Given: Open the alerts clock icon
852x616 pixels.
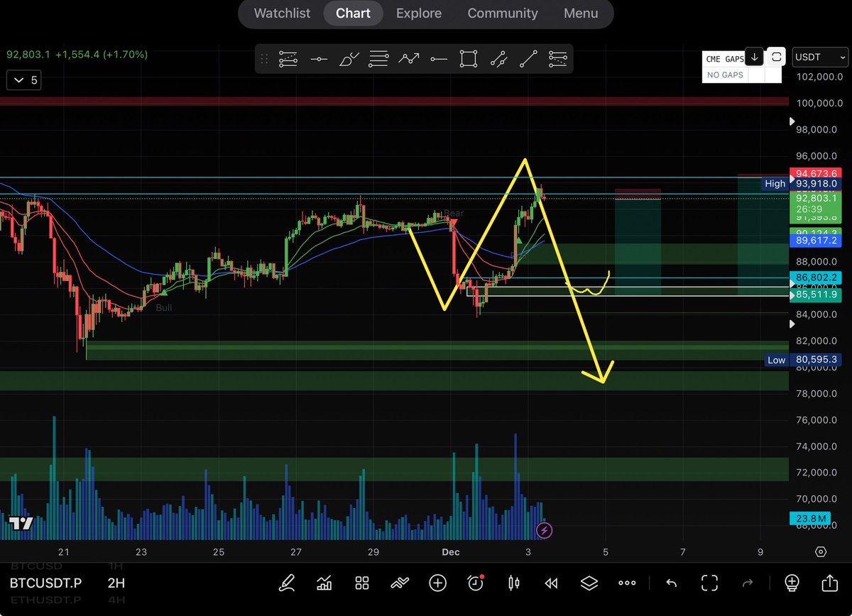Looking at the screenshot, I should click(x=476, y=583).
